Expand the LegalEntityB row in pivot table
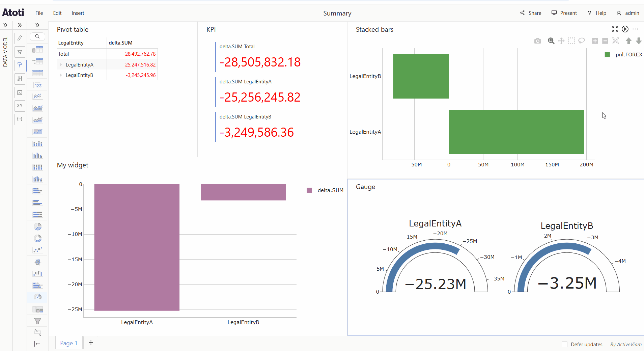Screen dimensions: 644x351 point(61,75)
